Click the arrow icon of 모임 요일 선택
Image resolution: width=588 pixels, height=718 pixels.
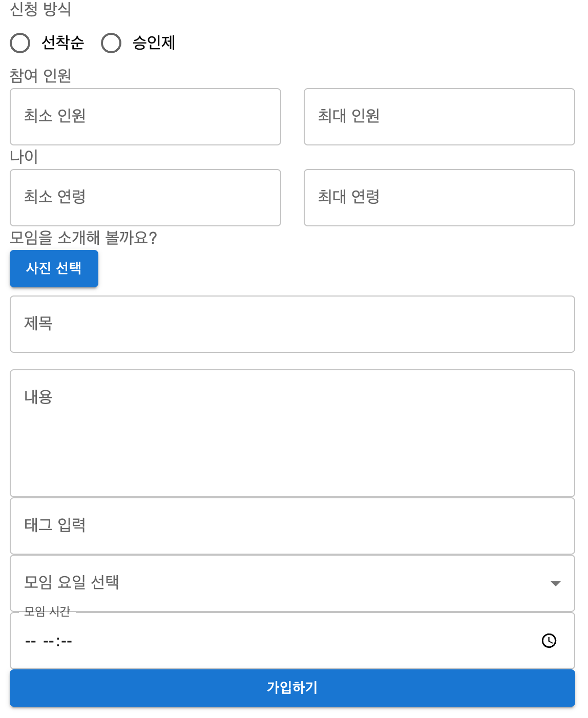tap(555, 583)
